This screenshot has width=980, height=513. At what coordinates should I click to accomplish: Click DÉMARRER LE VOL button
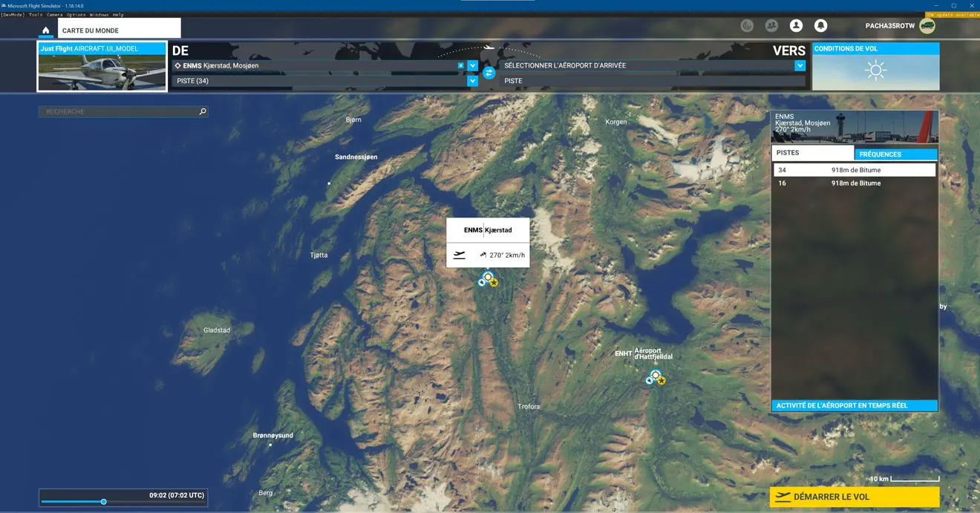[855, 497]
